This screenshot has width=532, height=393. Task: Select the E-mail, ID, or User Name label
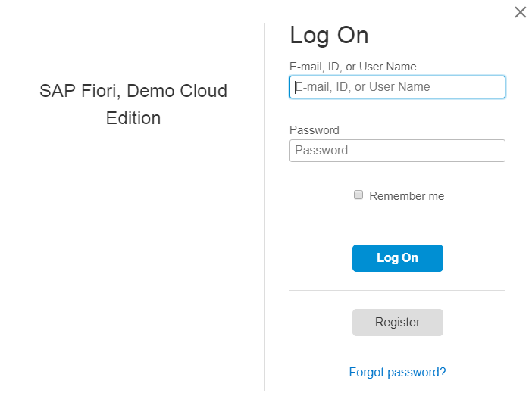(x=352, y=67)
